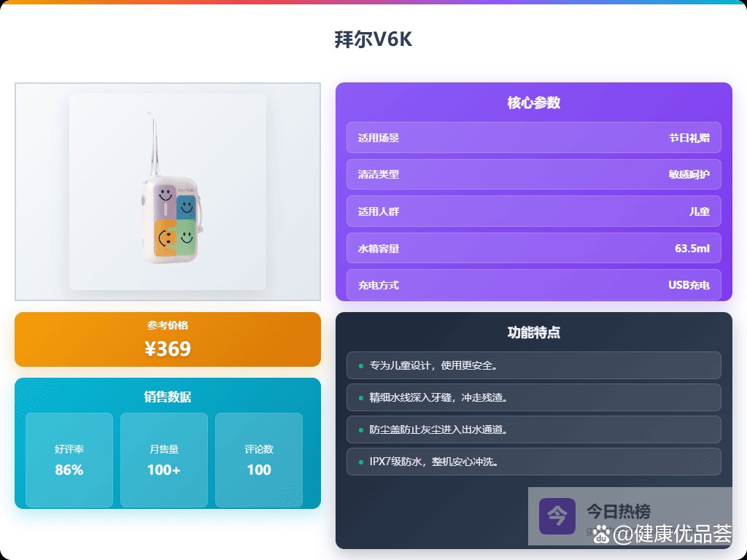The height and width of the screenshot is (560, 747).
Task: Click the product image of 拜尔V6K
Action: 168,192
